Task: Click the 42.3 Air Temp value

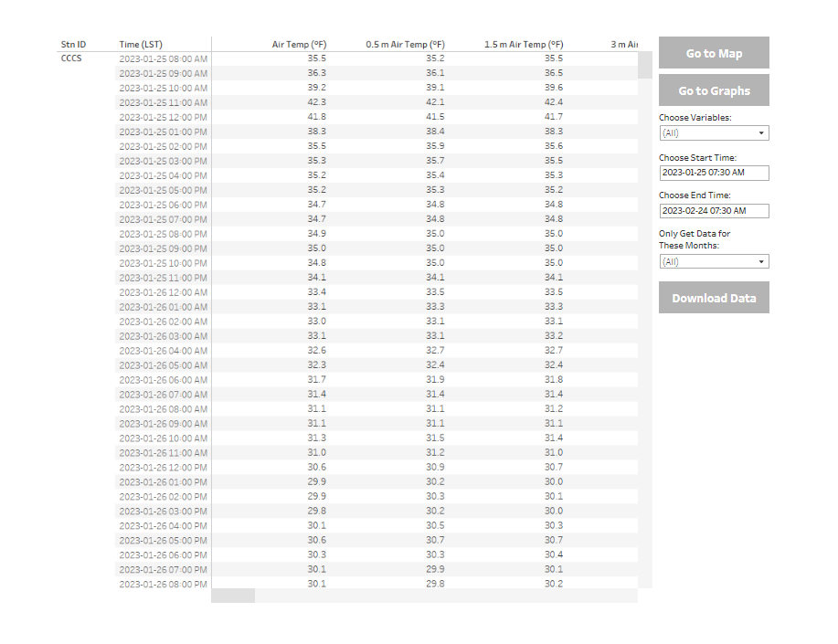Action: tap(316, 102)
